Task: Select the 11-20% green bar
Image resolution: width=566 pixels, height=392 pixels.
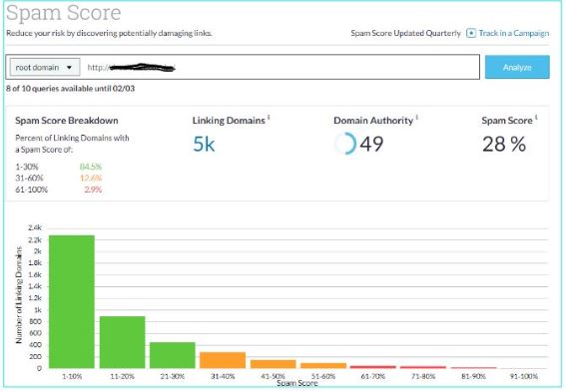Action: point(122,342)
